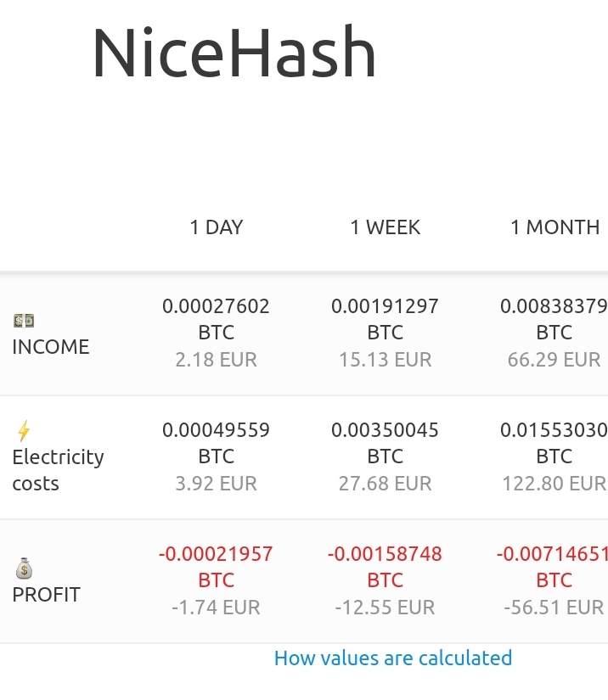The width and height of the screenshot is (608, 700).
Task: Click the -12.55 EUR weekly profit amount
Action: [x=385, y=608]
